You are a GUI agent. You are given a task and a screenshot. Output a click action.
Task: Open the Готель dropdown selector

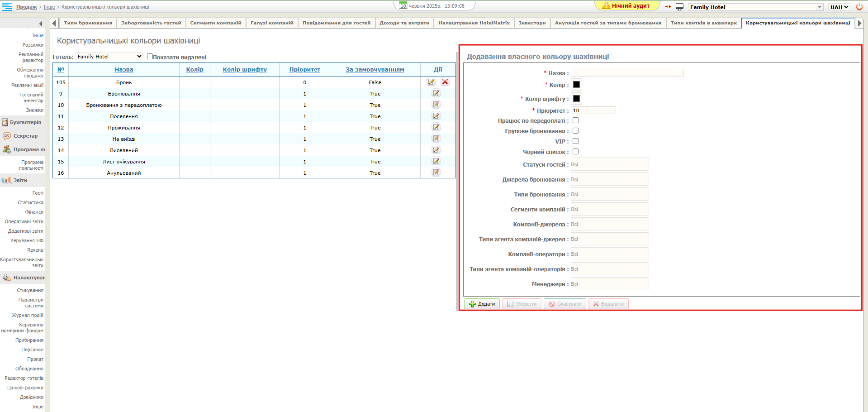[x=109, y=57]
